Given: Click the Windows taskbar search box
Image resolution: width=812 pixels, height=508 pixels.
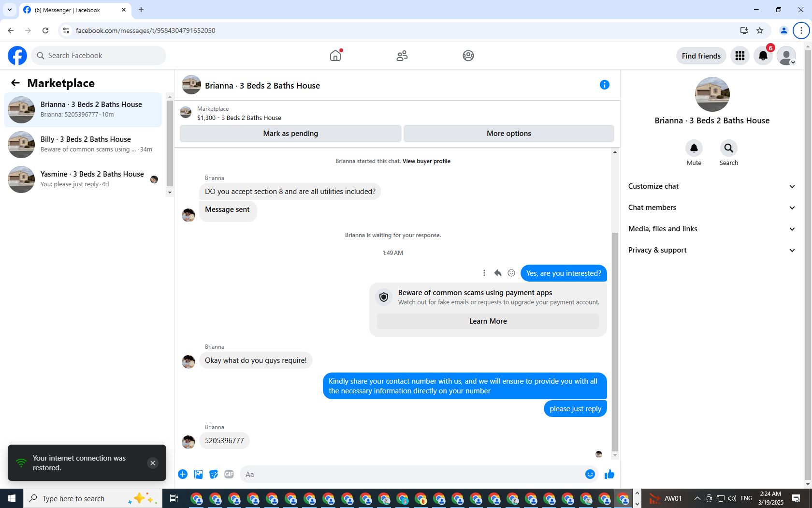Looking at the screenshot, I should 93,498.
